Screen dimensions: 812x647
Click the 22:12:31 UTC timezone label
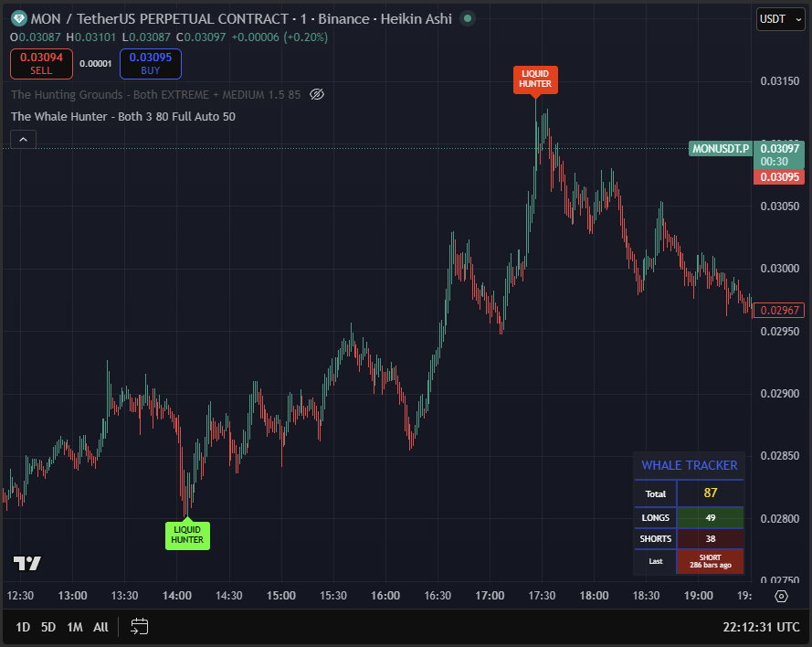[760, 628]
